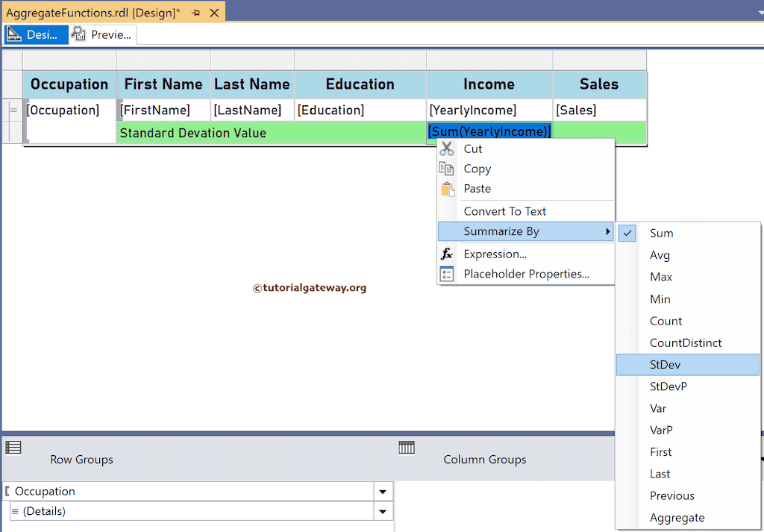Select the [Occupation] field cell

click(69, 122)
